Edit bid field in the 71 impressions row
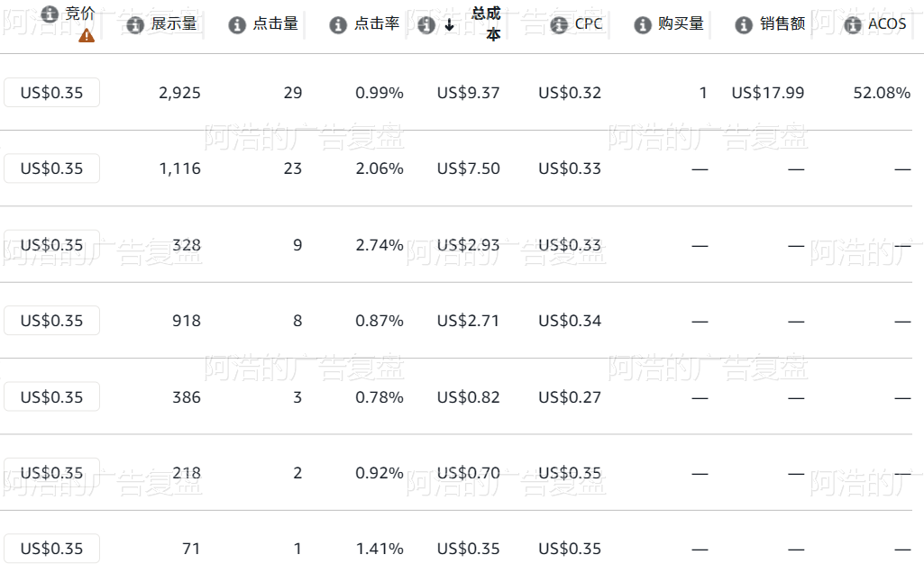 (52, 549)
